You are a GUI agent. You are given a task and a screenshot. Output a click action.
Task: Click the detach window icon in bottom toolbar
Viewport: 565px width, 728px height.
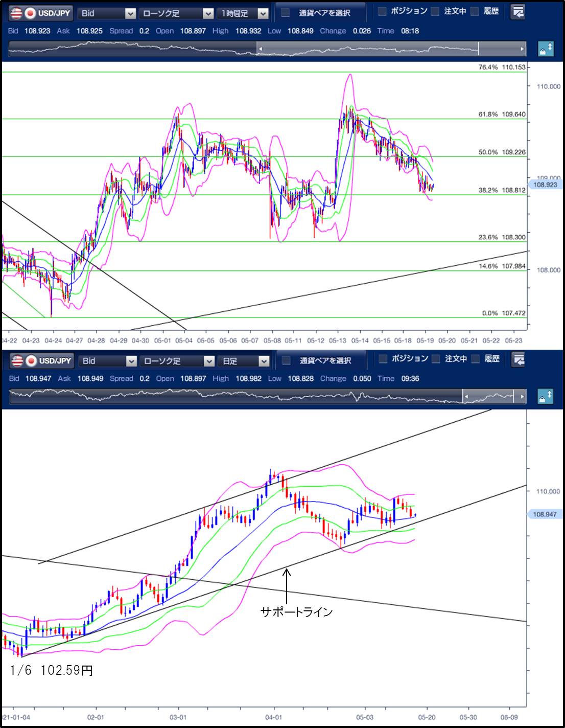[x=518, y=360]
